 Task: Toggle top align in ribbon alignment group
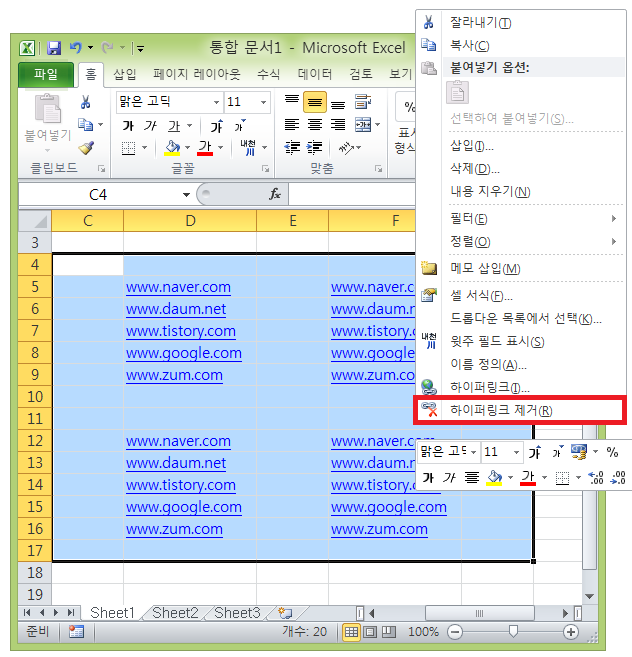pos(292,102)
